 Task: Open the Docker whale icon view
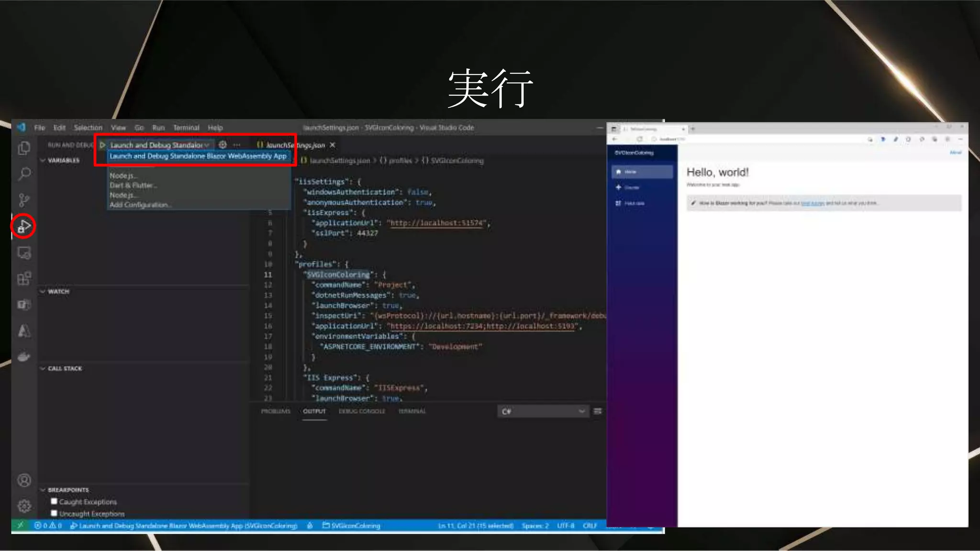[24, 357]
